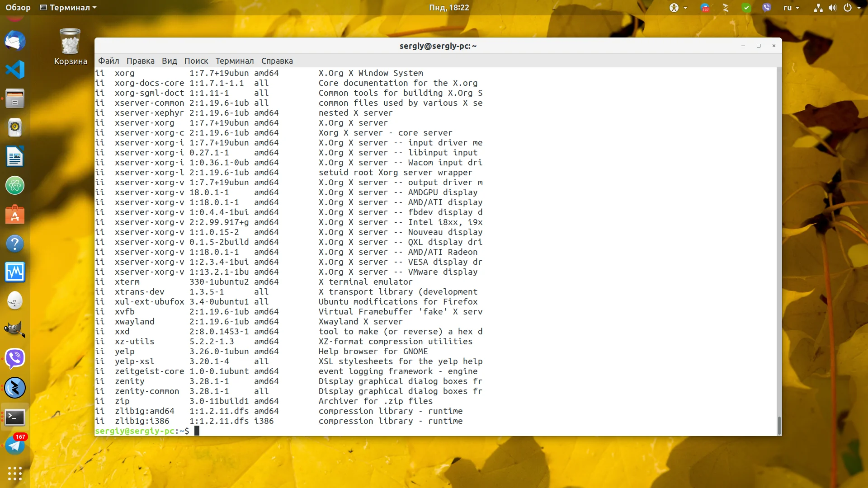Open Telegram with 167 unread badge
The width and height of the screenshot is (868, 488).
pos(15,446)
